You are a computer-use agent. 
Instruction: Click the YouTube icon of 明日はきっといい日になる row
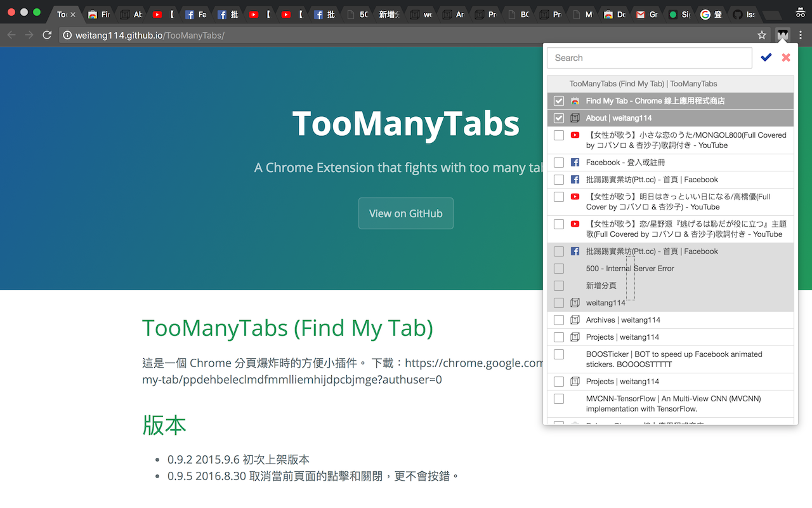pos(575,197)
